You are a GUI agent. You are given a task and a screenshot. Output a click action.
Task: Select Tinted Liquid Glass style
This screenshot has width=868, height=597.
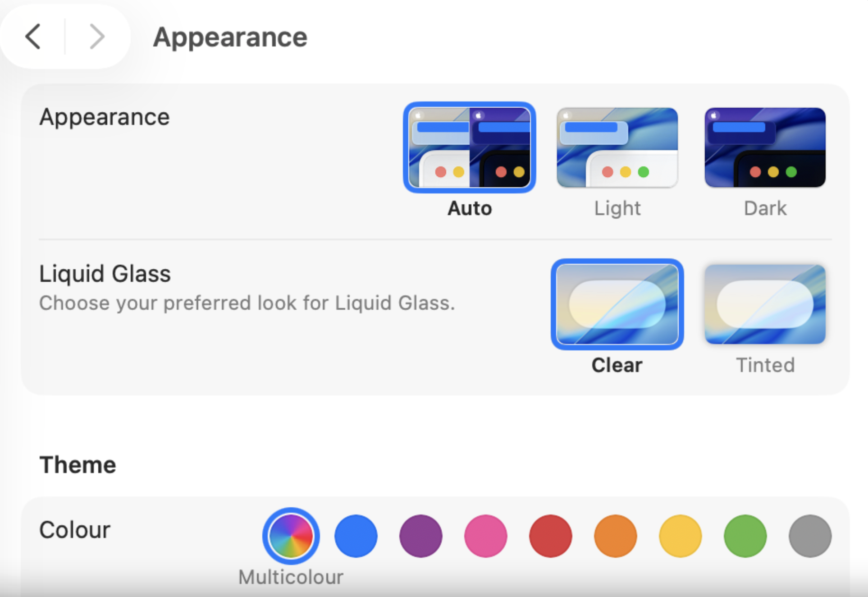(x=765, y=304)
